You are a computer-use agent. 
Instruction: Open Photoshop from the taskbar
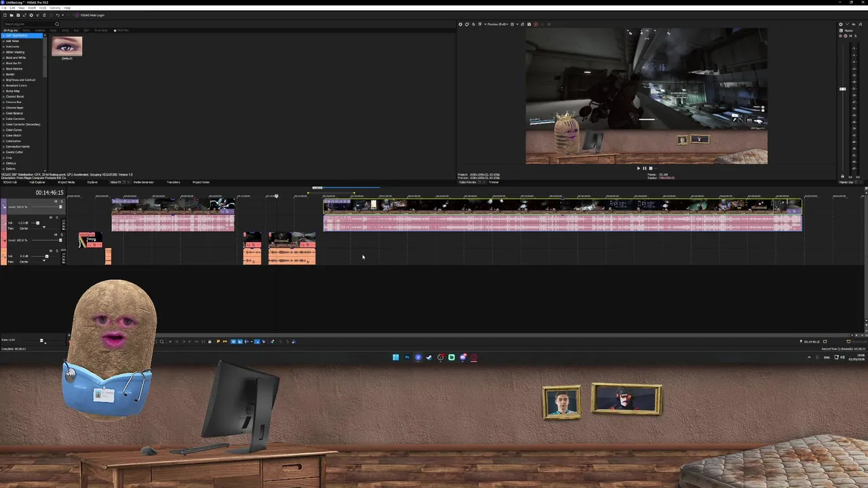tap(407, 357)
